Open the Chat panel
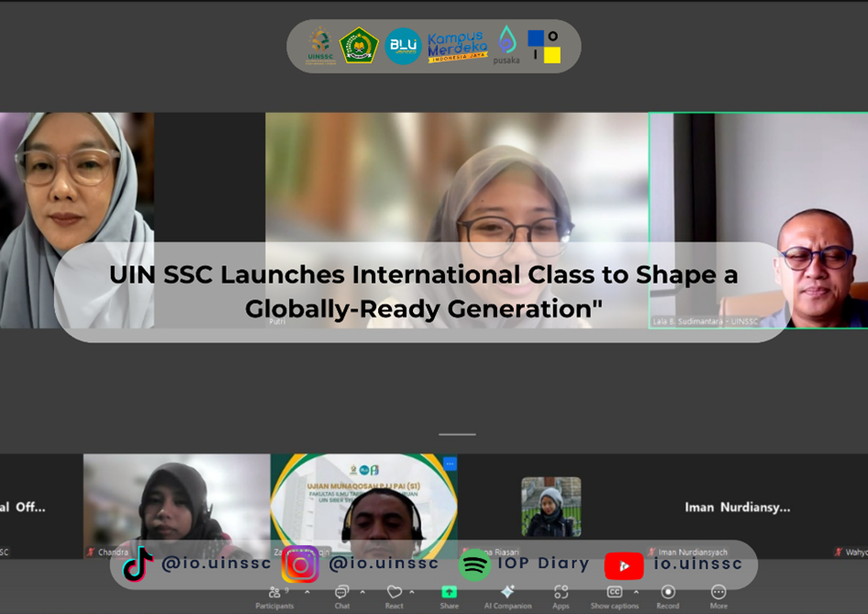 (x=342, y=597)
